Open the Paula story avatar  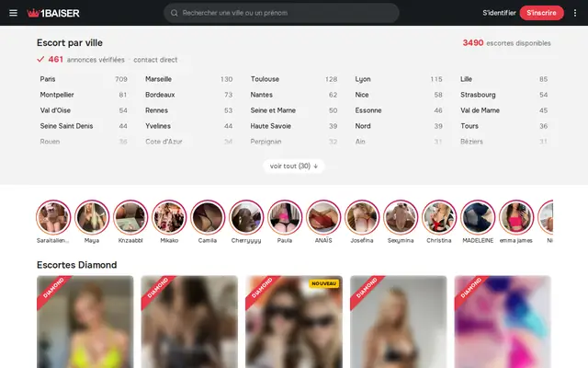click(285, 217)
